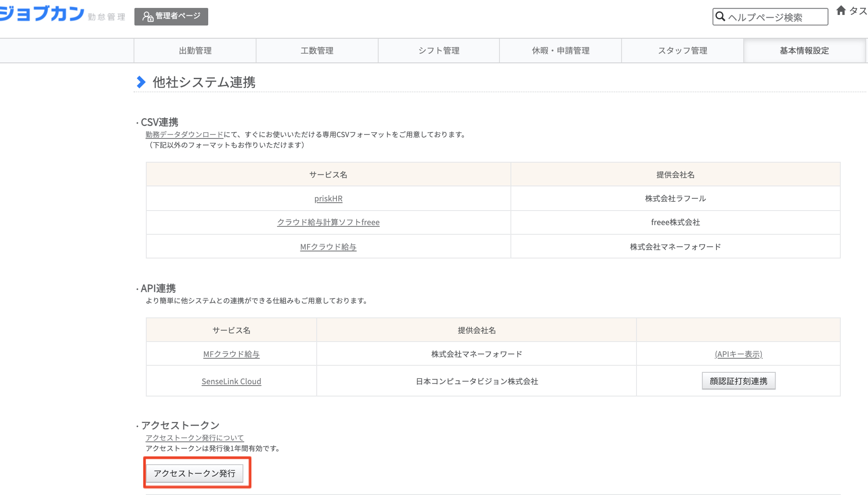Open the クラウド給与計算ソフトfreee link
Image resolution: width=868 pixels, height=495 pixels.
(x=328, y=222)
